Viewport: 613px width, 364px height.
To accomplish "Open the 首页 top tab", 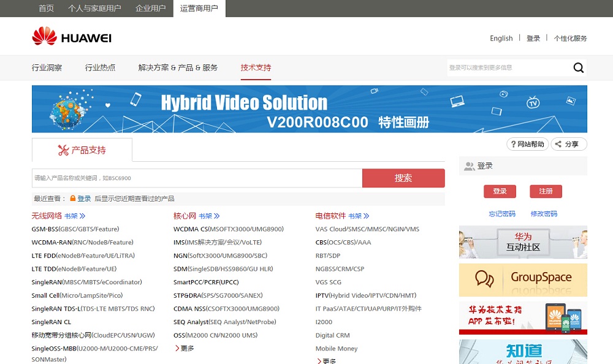I will pos(46,8).
